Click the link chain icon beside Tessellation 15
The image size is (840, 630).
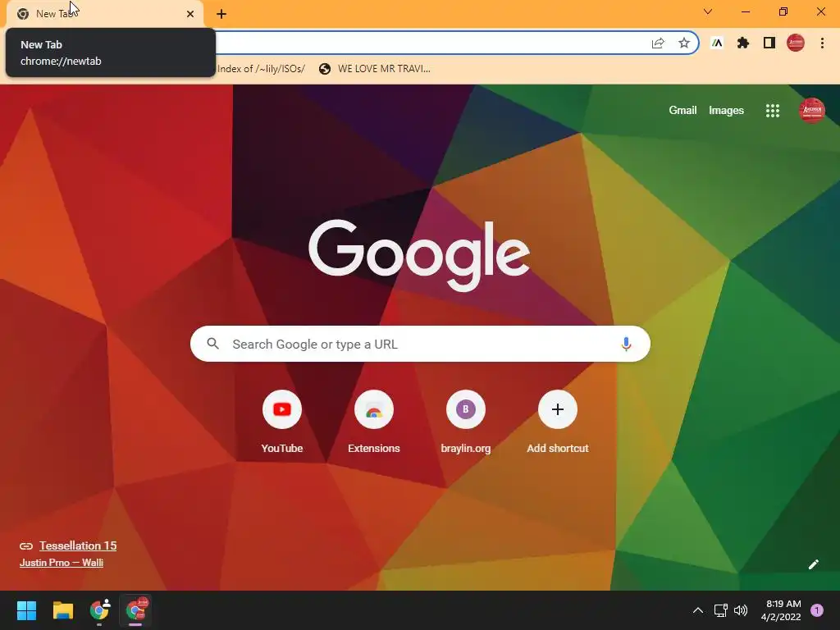[x=26, y=546]
